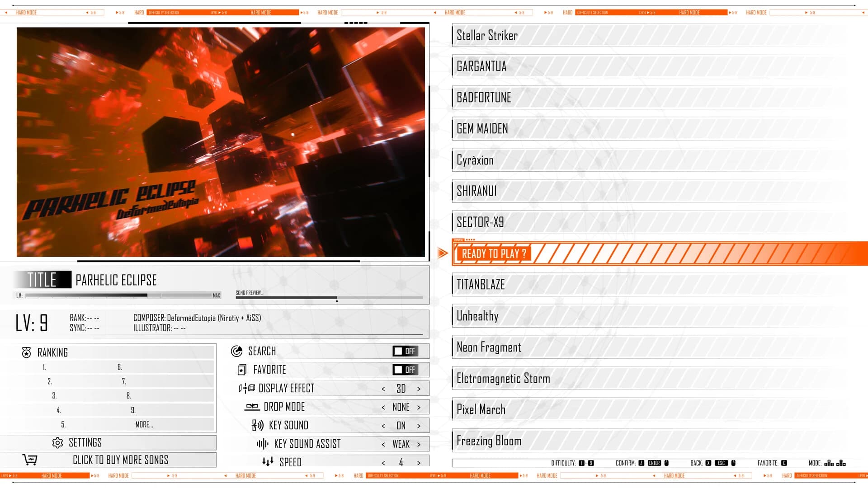Open Settings via the gear icon
This screenshot has width=868, height=488.
pyautogui.click(x=58, y=442)
